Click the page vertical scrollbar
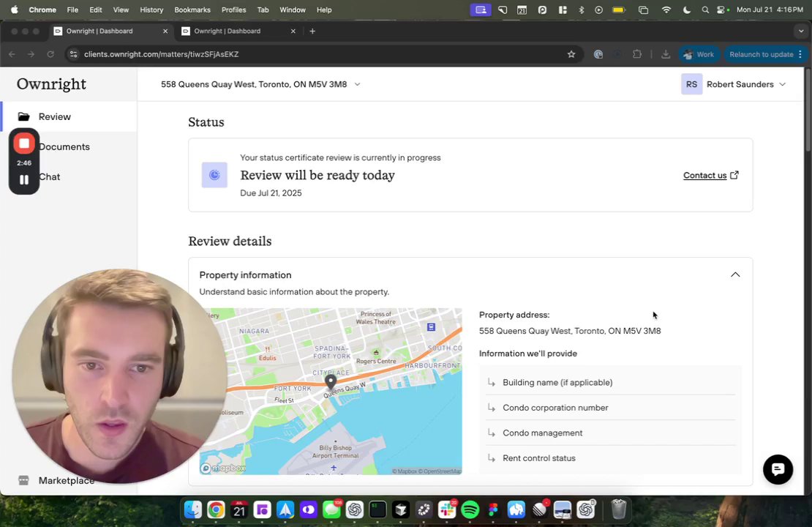 pos(808,111)
